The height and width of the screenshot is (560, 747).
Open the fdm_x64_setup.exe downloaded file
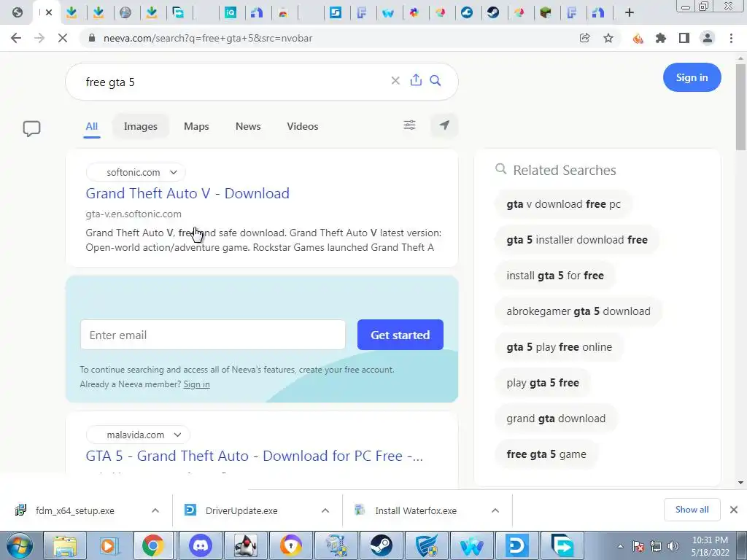pyautogui.click(x=76, y=510)
